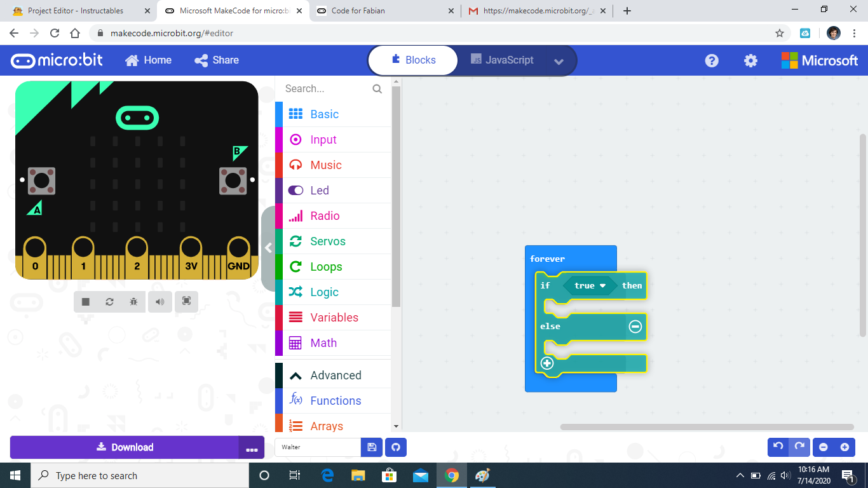This screenshot has width=868, height=488.
Task: Switch to the Code for Fabian tab
Action: coord(384,11)
